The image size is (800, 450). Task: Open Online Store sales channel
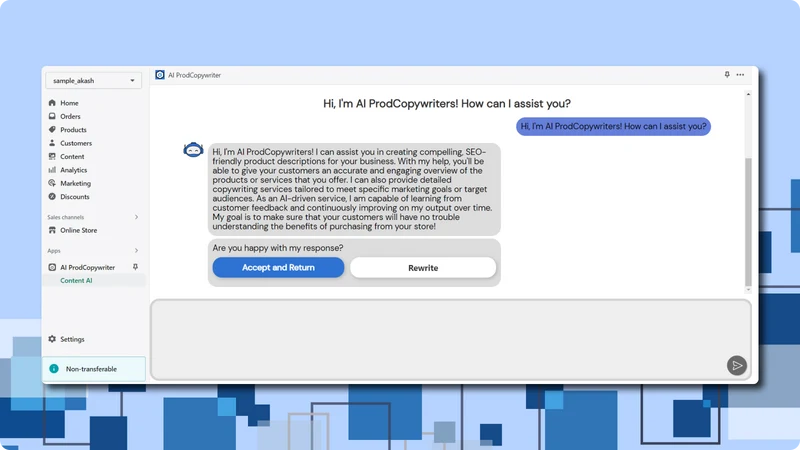point(79,230)
